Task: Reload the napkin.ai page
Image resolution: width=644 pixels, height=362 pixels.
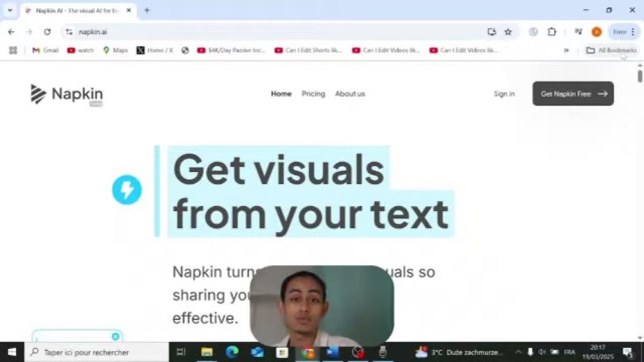Action: coord(47,31)
